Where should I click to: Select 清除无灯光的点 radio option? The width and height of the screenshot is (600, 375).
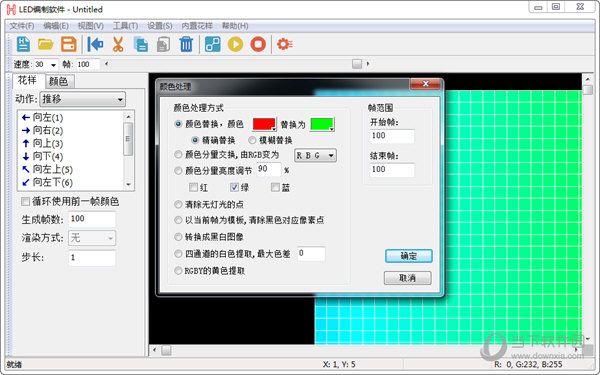click(x=178, y=205)
